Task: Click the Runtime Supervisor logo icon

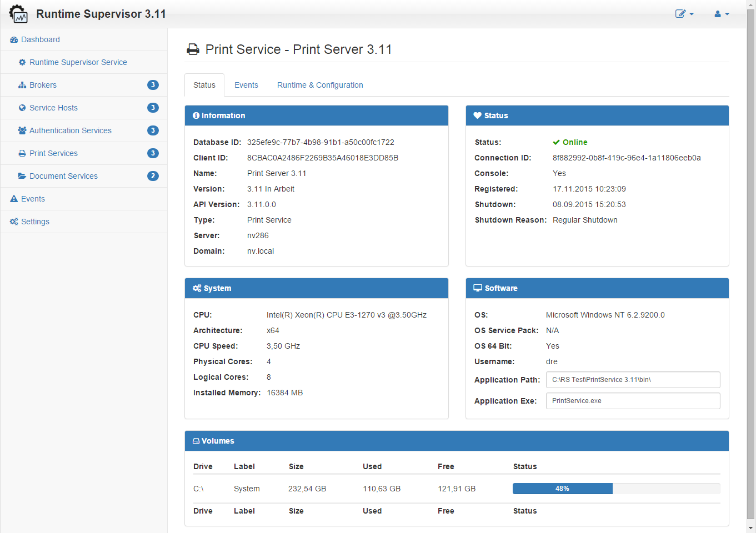Action: click(18, 14)
